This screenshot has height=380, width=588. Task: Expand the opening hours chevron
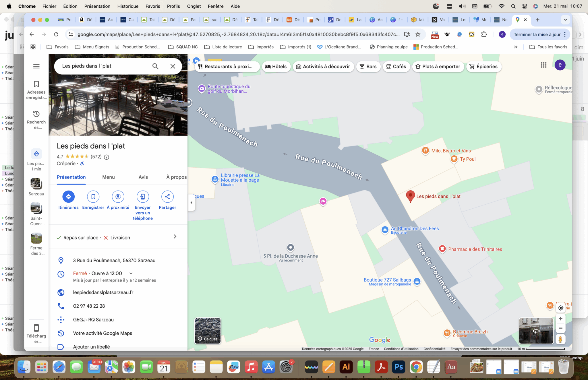coord(131,274)
